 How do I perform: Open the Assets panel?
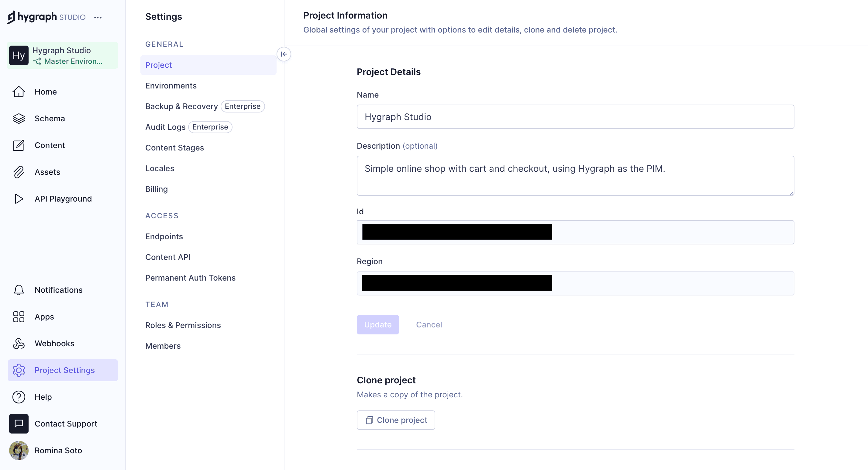click(47, 172)
